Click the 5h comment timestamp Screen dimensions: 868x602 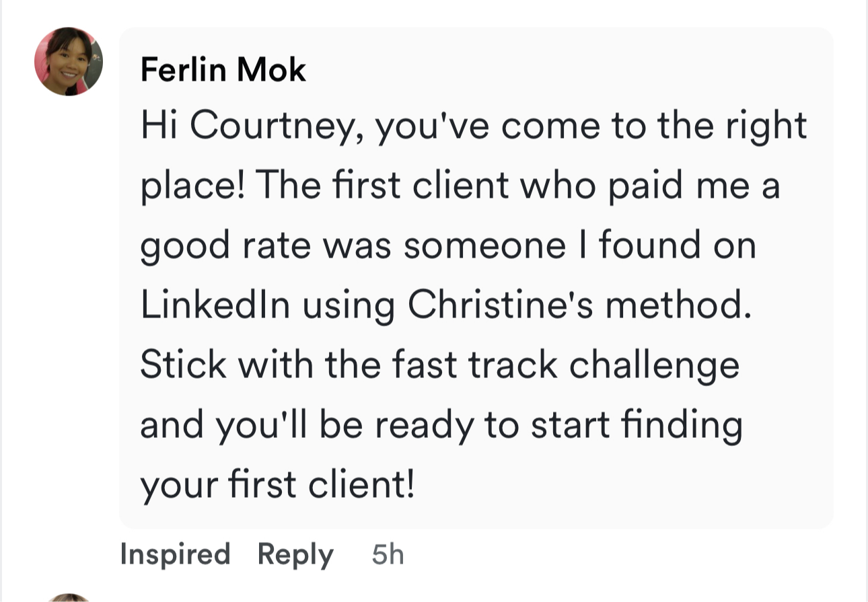tap(388, 554)
